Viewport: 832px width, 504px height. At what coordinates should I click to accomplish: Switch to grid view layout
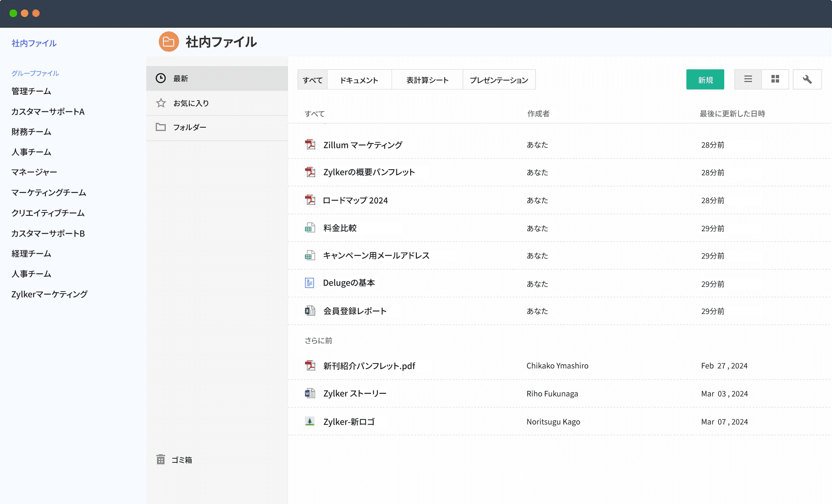click(775, 79)
